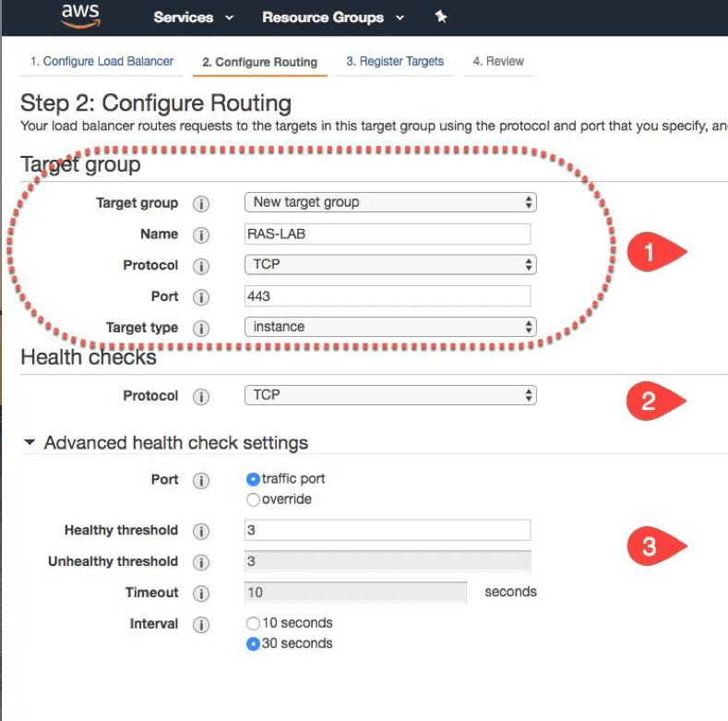This screenshot has width=728, height=721.
Task: Show info for advanced health check Port
Action: click(201, 480)
